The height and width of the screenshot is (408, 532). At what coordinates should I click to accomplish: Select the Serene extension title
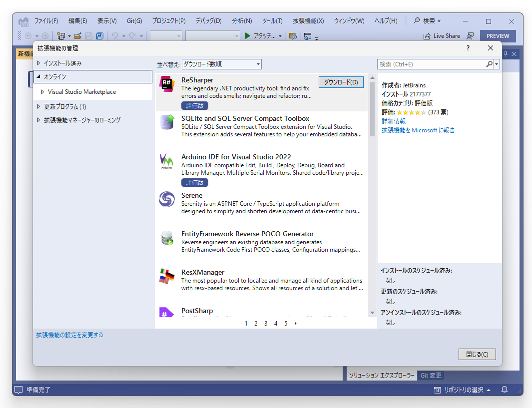click(x=192, y=195)
